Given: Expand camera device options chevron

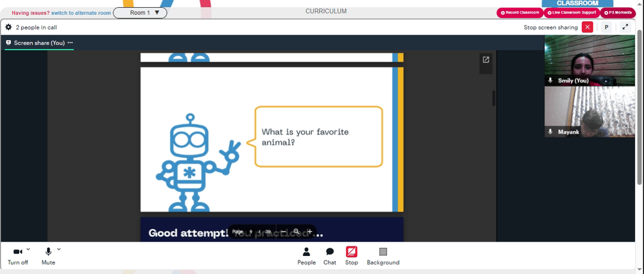Looking at the screenshot, I should pos(28,249).
